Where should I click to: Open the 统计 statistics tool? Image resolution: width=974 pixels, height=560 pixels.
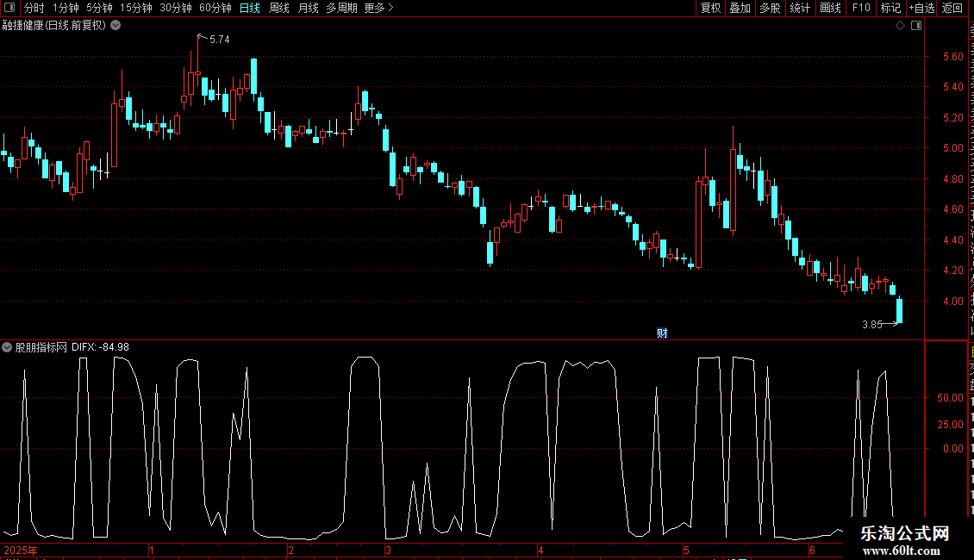point(800,8)
